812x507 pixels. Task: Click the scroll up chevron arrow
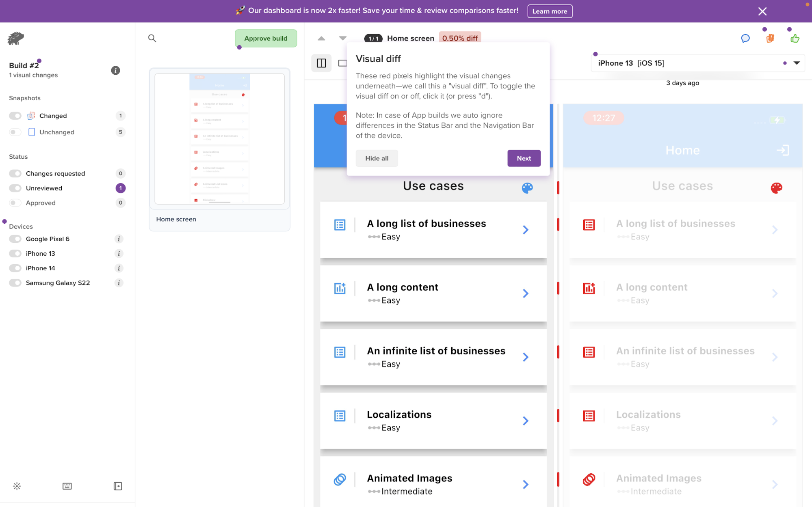[x=321, y=37]
